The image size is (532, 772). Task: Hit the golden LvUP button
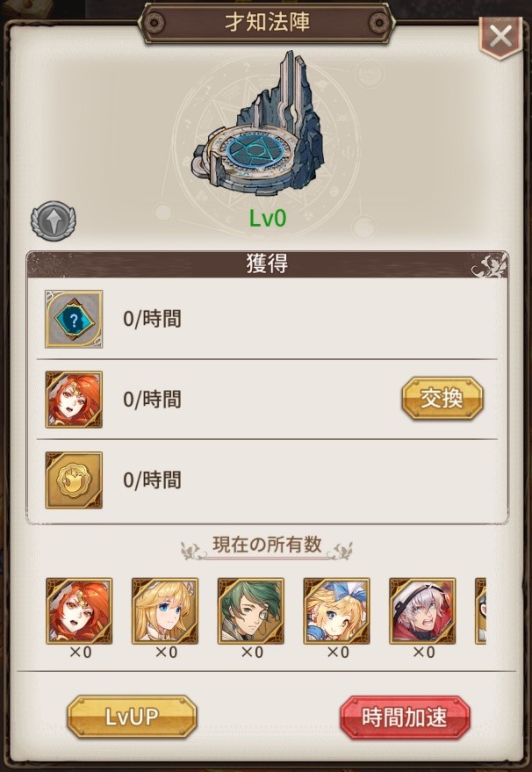[132, 717]
